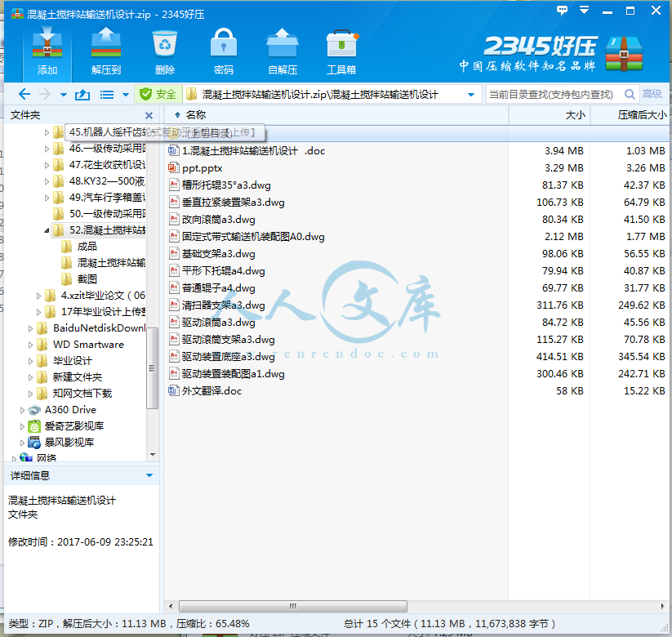
Task: Click the horizontal scrollbar thumb
Action: (x=292, y=606)
